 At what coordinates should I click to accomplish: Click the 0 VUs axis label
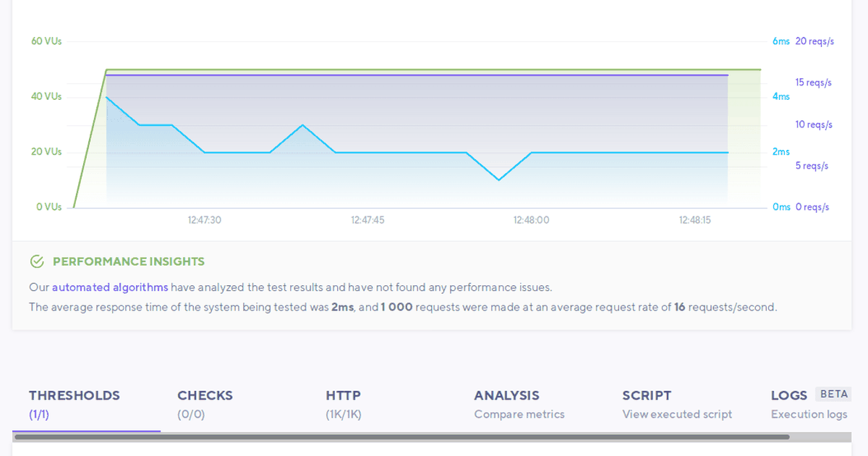(x=48, y=207)
